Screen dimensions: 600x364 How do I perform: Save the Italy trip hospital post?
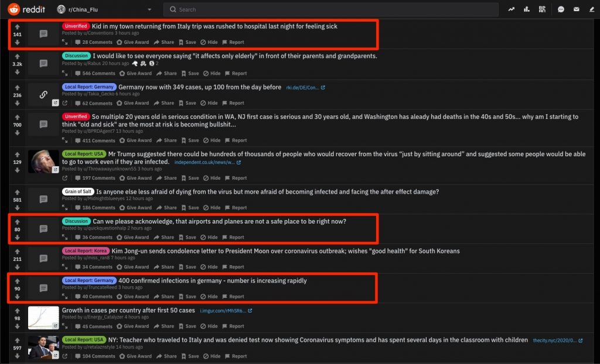(x=187, y=43)
